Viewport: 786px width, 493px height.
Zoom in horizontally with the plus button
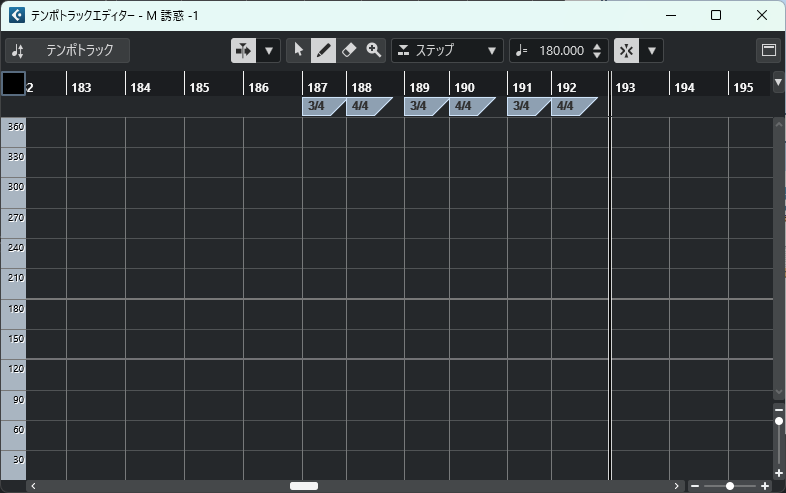click(765, 486)
